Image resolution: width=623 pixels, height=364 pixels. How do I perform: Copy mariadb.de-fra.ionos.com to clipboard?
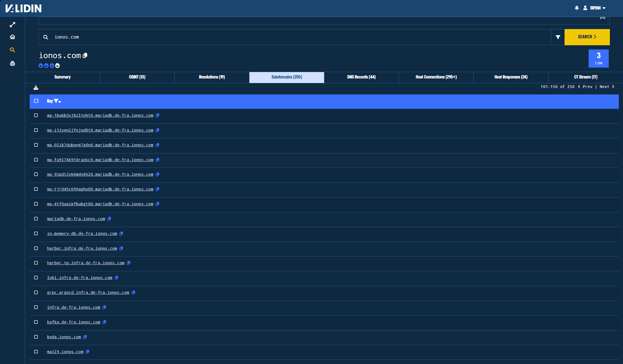coord(109,219)
